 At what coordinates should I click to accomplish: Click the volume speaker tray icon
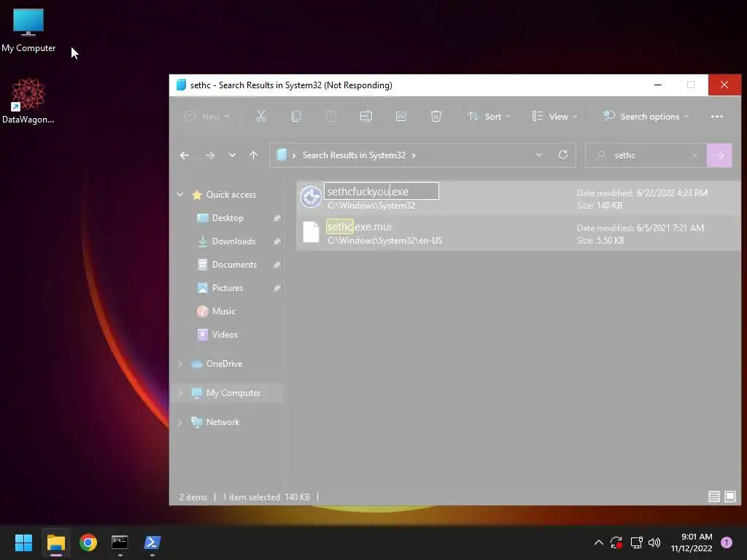coord(654,542)
